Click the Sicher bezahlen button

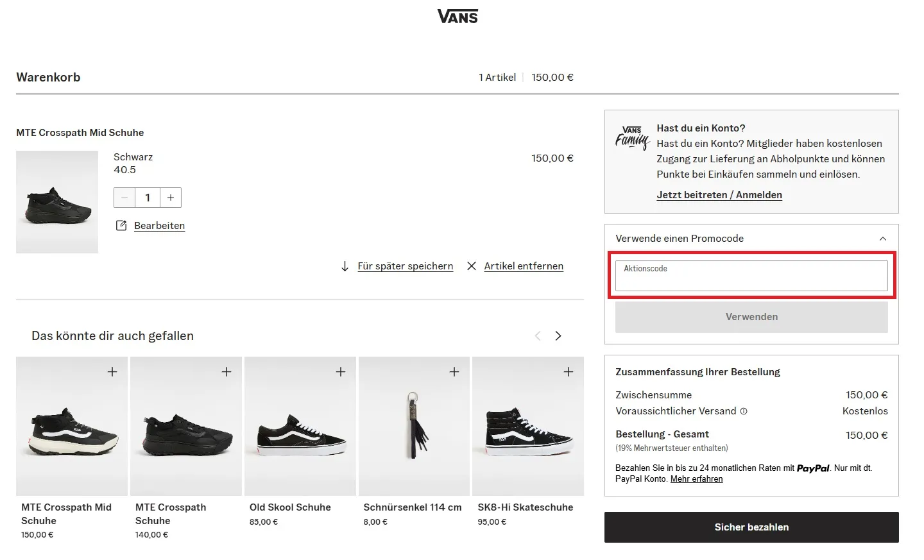751,527
